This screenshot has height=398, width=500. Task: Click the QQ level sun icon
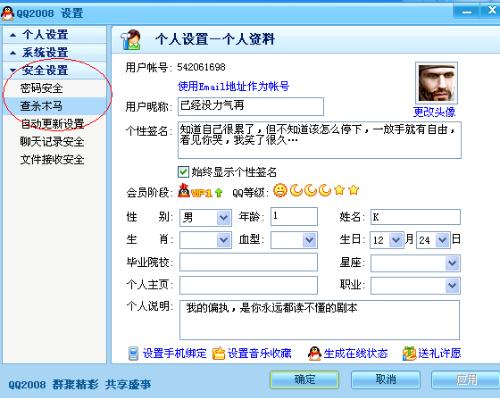tap(280, 190)
